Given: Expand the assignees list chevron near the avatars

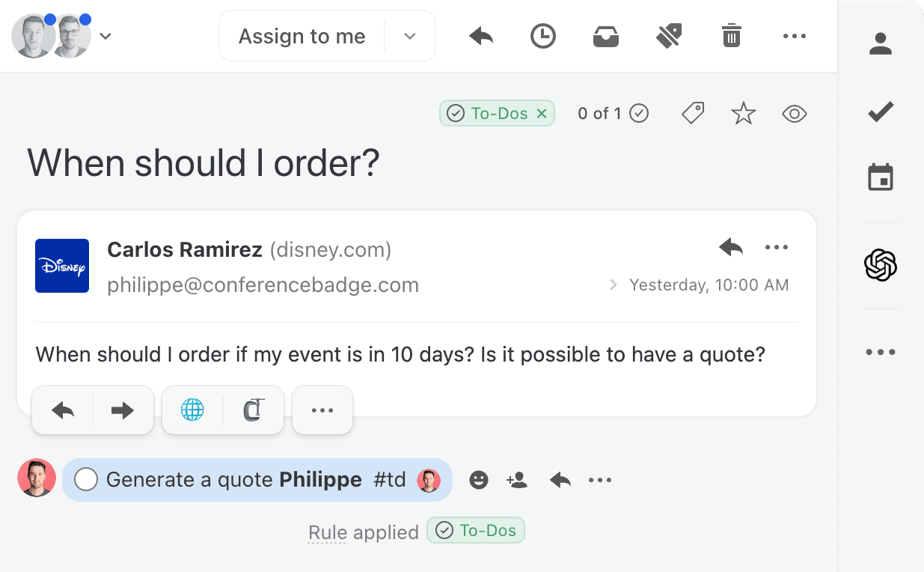Looking at the screenshot, I should coord(106,35).
